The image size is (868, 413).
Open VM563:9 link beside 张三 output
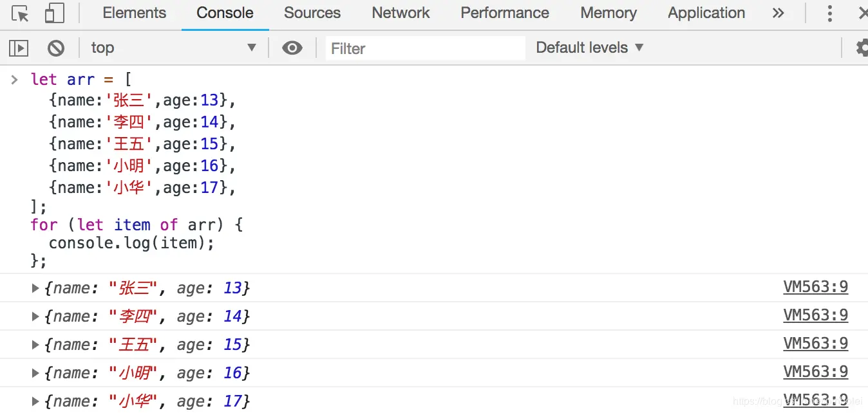coord(815,287)
